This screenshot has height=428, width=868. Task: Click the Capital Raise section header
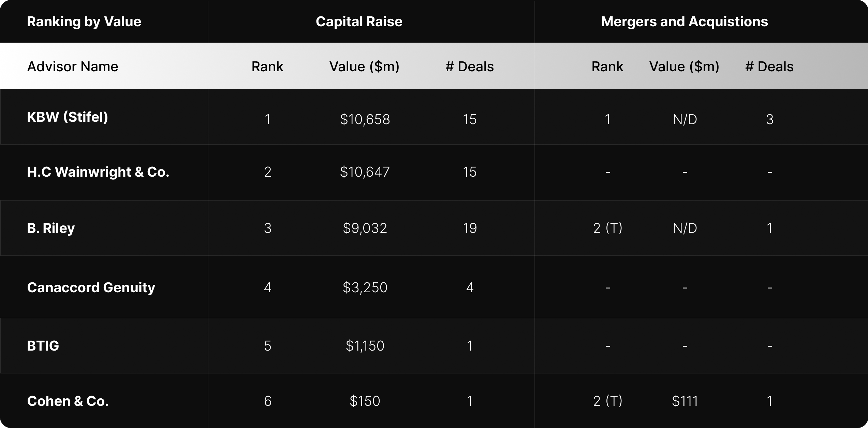pyautogui.click(x=359, y=21)
